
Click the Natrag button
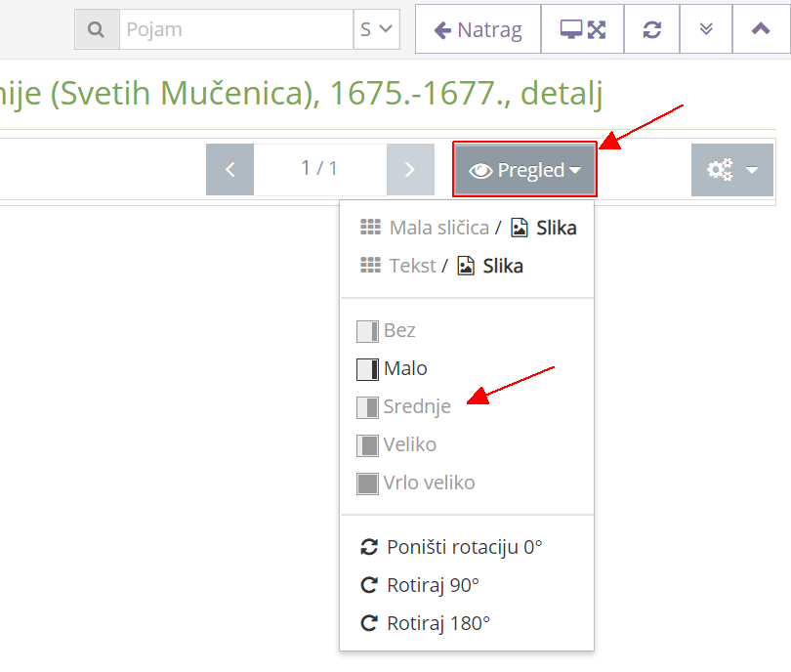pos(478,28)
